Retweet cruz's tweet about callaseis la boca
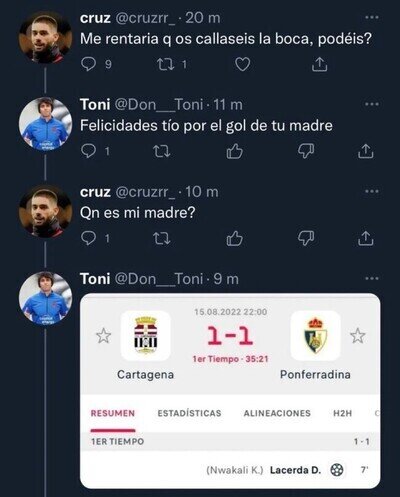Image resolution: width=400 pixels, height=497 pixels. [x=166, y=64]
